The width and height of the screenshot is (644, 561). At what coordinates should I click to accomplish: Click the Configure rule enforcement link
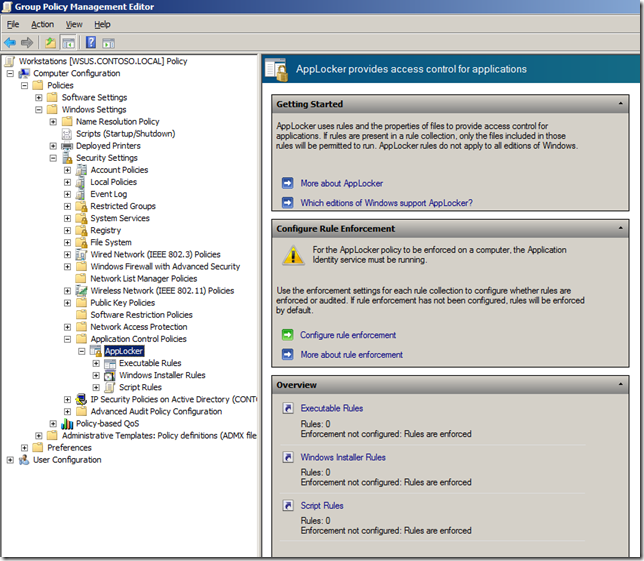pos(348,335)
